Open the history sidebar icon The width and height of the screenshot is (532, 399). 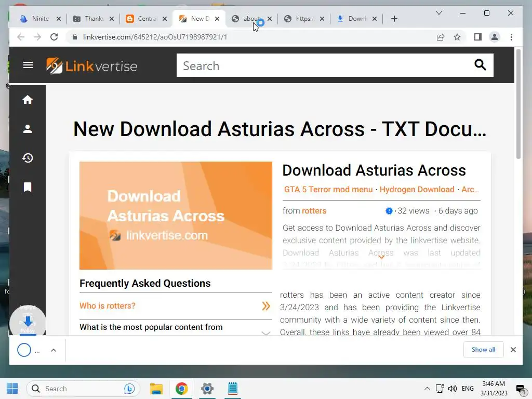(28, 158)
